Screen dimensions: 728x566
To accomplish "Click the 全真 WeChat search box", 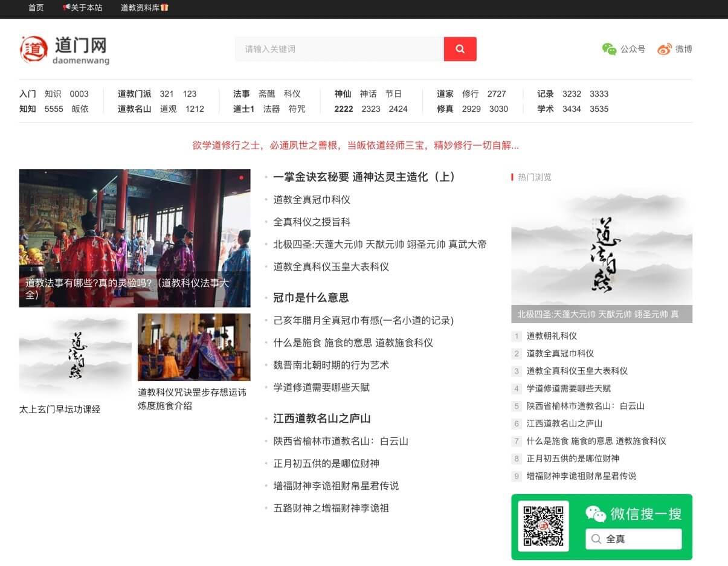I will click(x=633, y=539).
